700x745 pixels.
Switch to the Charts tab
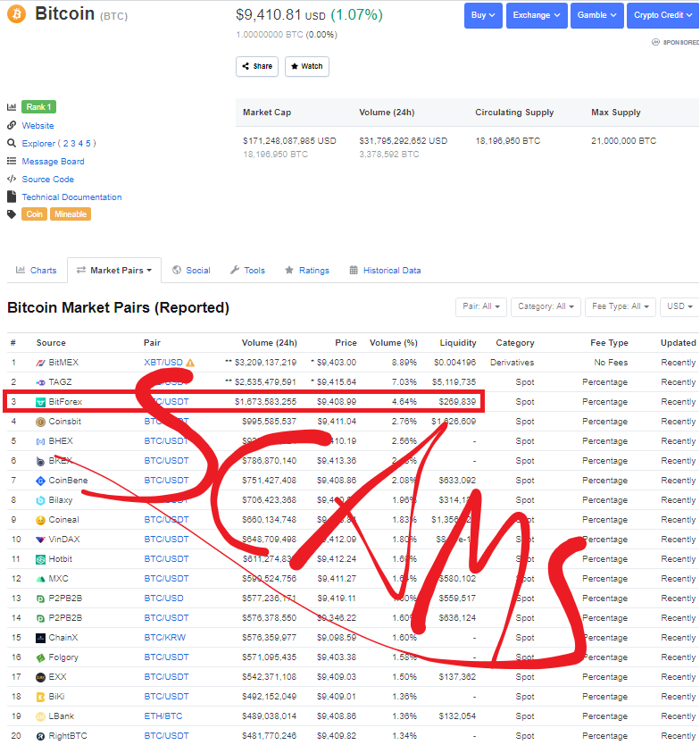[37, 271]
